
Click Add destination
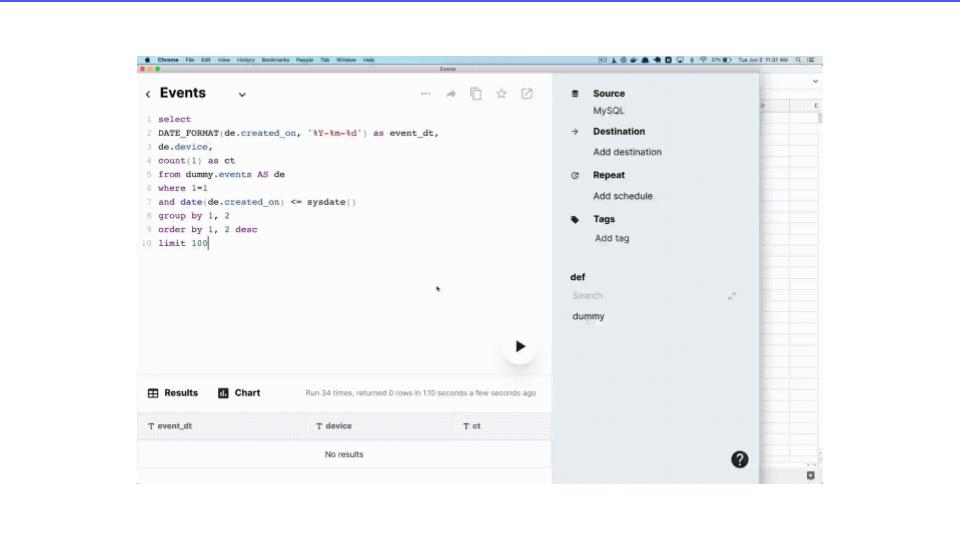click(x=627, y=152)
